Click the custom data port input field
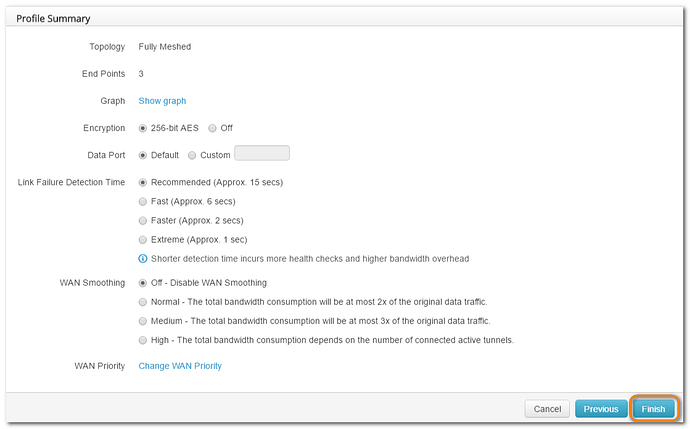 pos(261,154)
